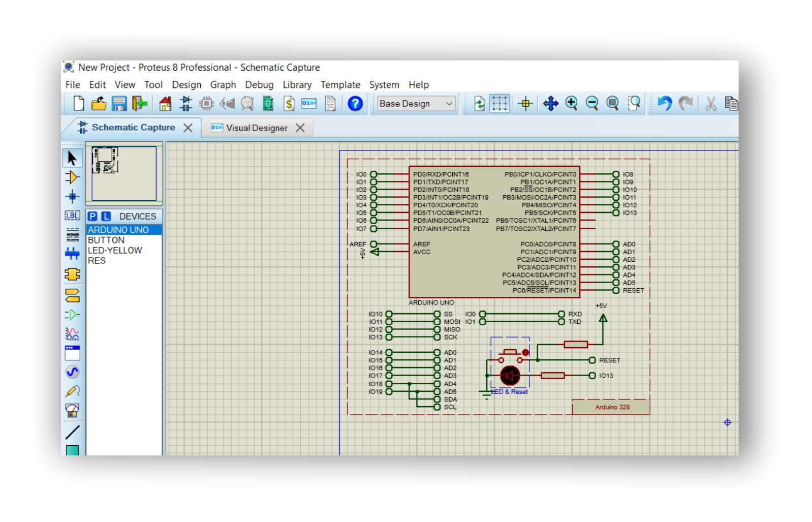Select Graph Mode tool
The width and height of the screenshot is (812, 522).
[72, 333]
